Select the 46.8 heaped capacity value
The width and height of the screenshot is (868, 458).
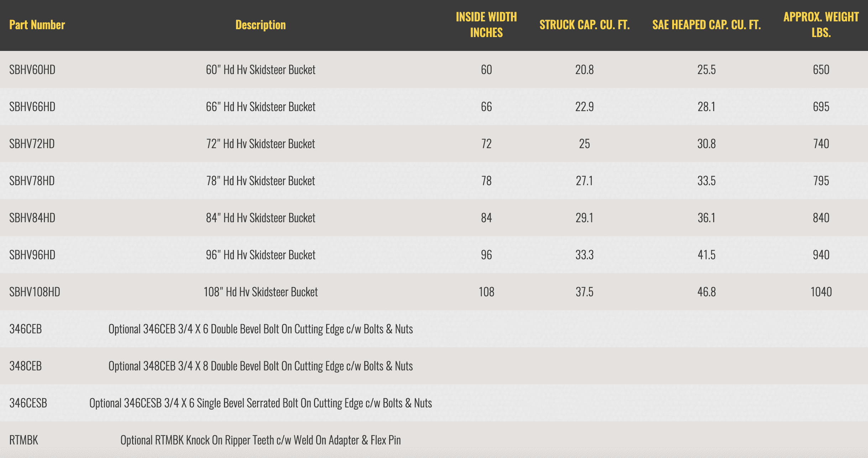click(x=706, y=292)
